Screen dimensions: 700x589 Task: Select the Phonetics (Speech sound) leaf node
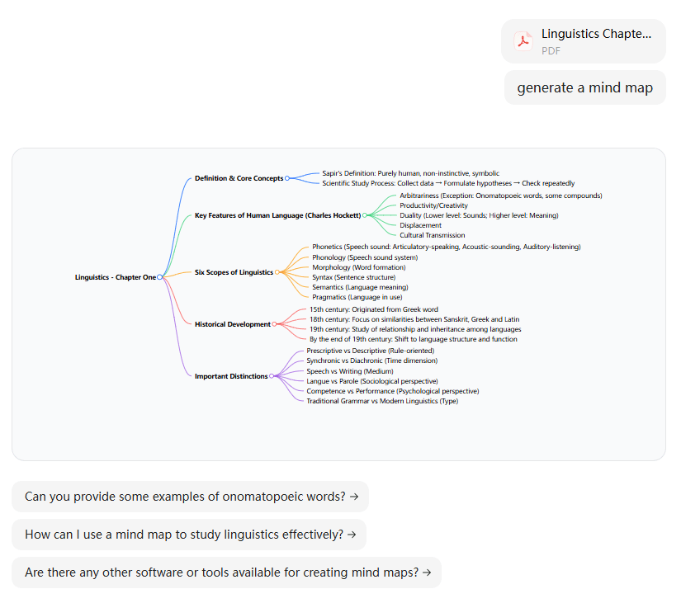click(446, 247)
